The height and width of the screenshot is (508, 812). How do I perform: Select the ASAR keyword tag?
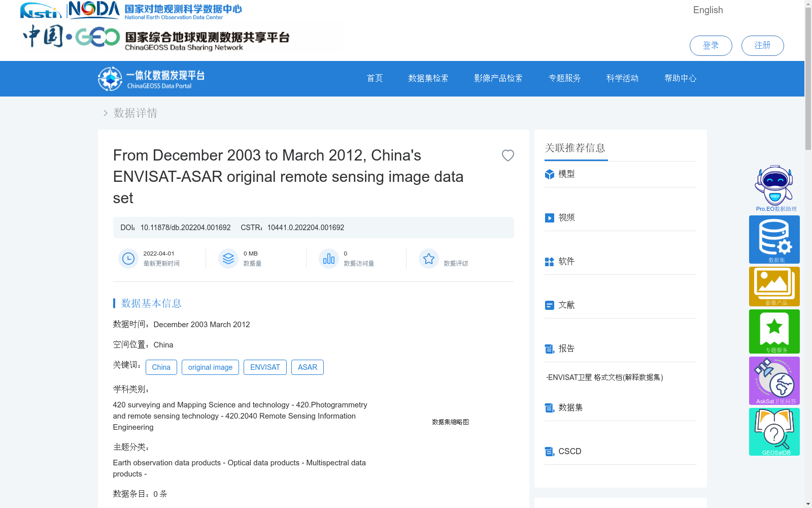click(x=308, y=367)
